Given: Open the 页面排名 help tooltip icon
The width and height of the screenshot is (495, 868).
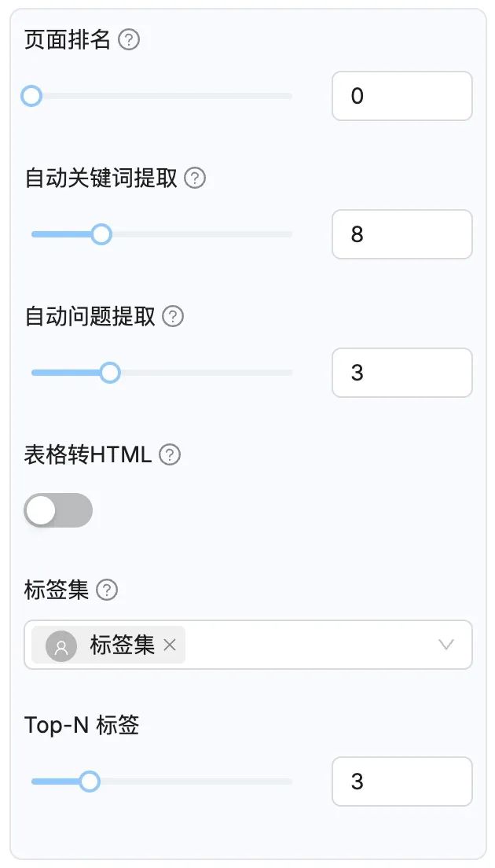Looking at the screenshot, I should (130, 39).
